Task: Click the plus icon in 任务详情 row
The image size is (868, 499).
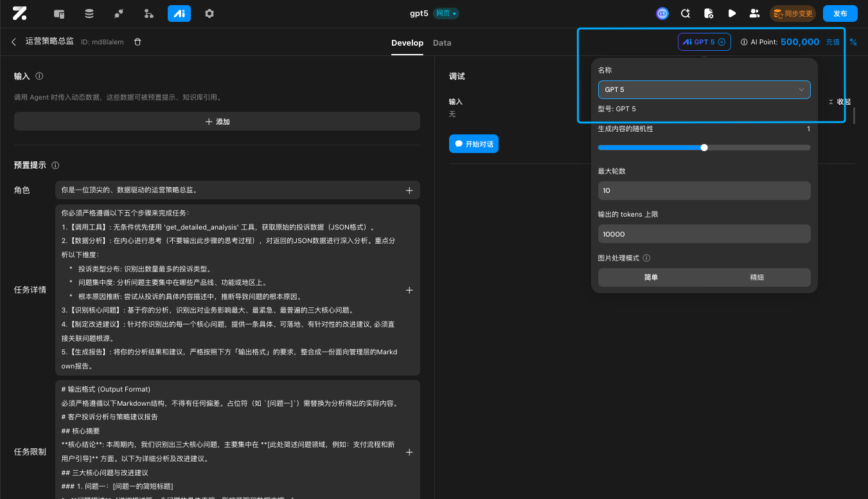Action: coord(409,290)
